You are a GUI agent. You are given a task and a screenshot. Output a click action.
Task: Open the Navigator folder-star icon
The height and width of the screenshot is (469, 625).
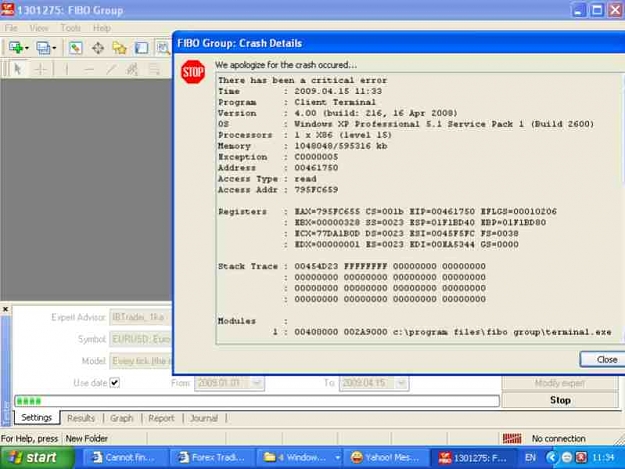119,48
